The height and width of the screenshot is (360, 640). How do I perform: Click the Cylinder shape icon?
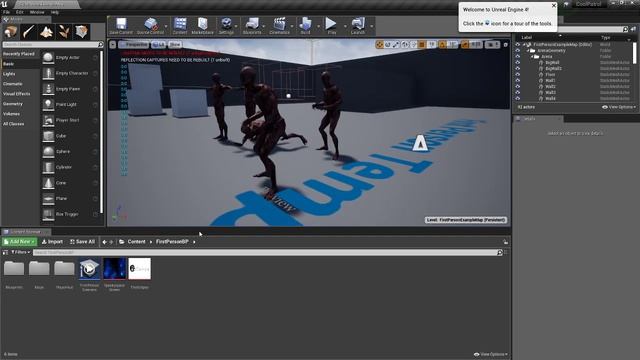click(48, 167)
